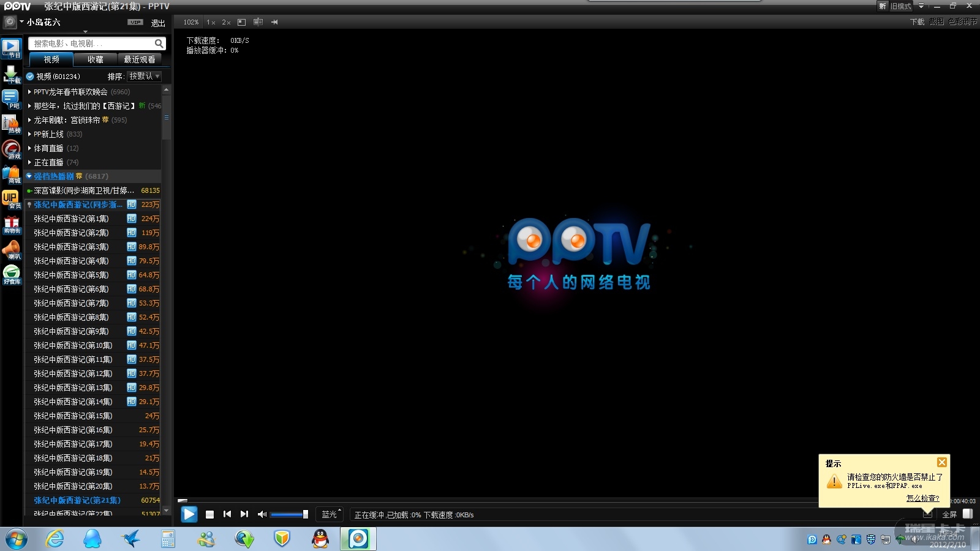Viewport: 980px width, 551px height.
Task: Open the P吧 chat sidebar icon
Action: (11, 99)
